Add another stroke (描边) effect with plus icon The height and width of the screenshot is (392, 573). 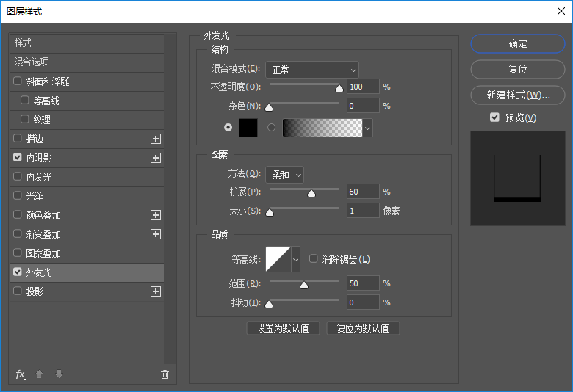point(156,139)
